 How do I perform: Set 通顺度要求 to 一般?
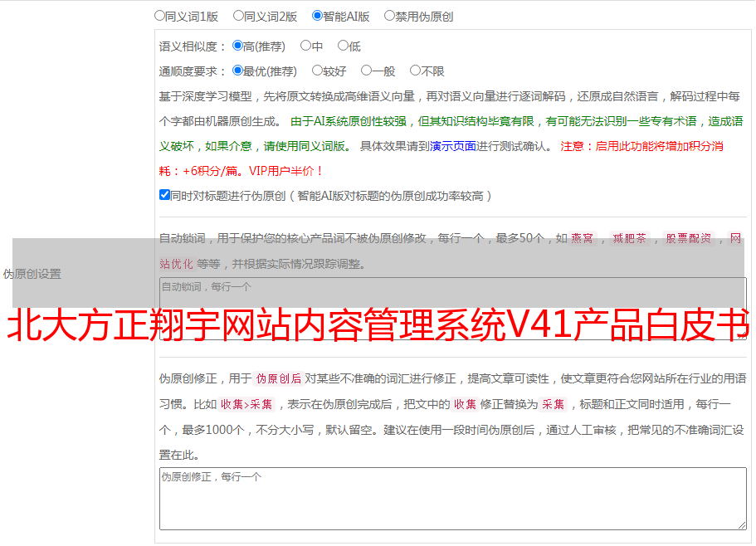pos(367,71)
